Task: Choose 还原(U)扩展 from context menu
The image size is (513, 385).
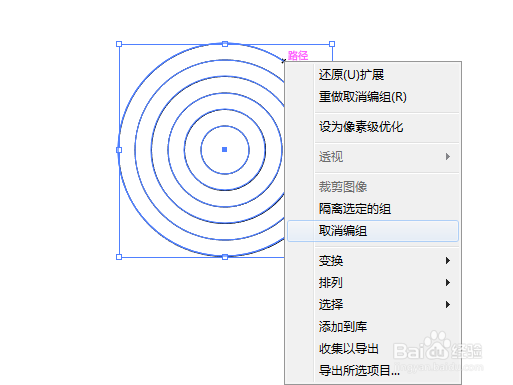Action: [373, 75]
